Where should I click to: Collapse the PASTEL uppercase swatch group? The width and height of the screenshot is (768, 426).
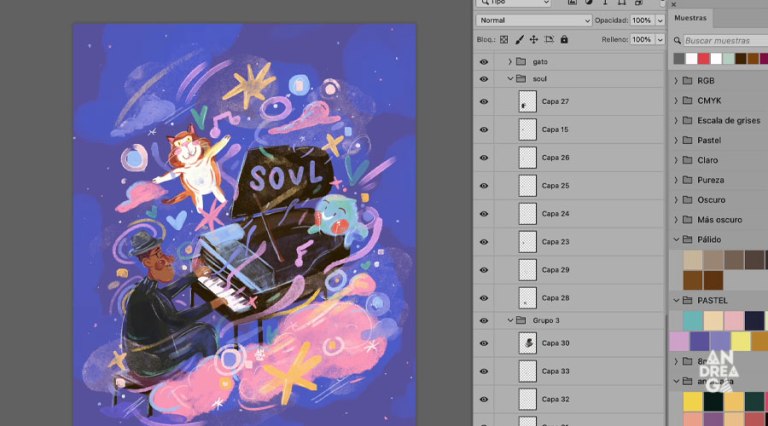coord(676,300)
